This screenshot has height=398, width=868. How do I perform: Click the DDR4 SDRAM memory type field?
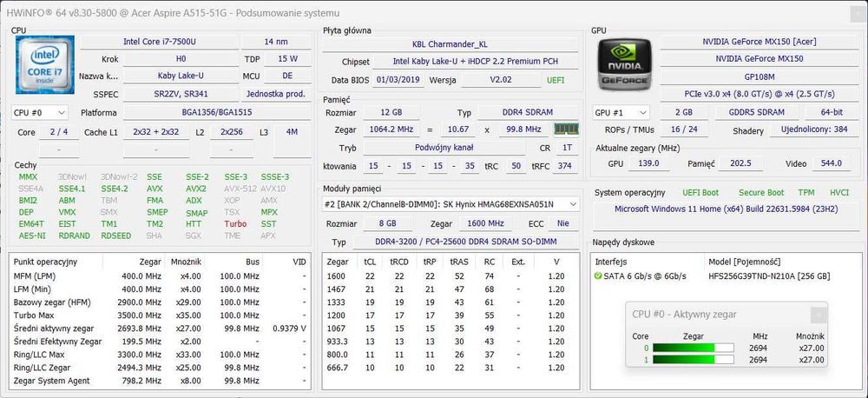[528, 112]
